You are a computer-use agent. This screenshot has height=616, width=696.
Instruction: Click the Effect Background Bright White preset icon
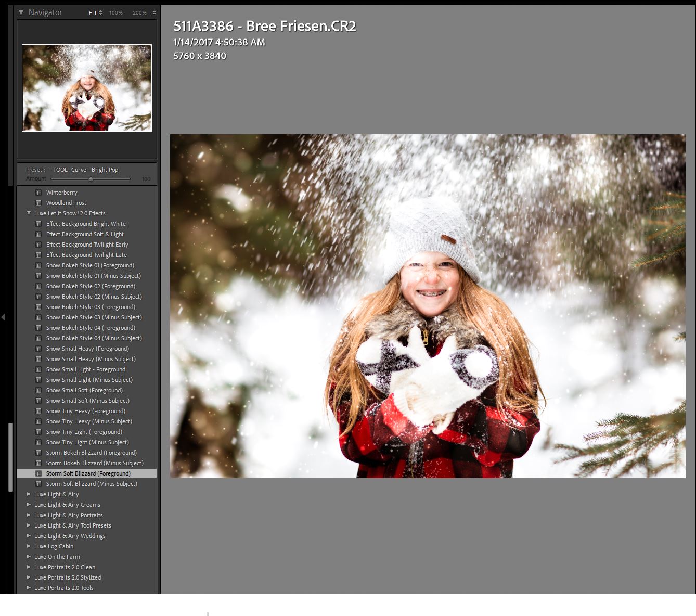click(x=38, y=224)
